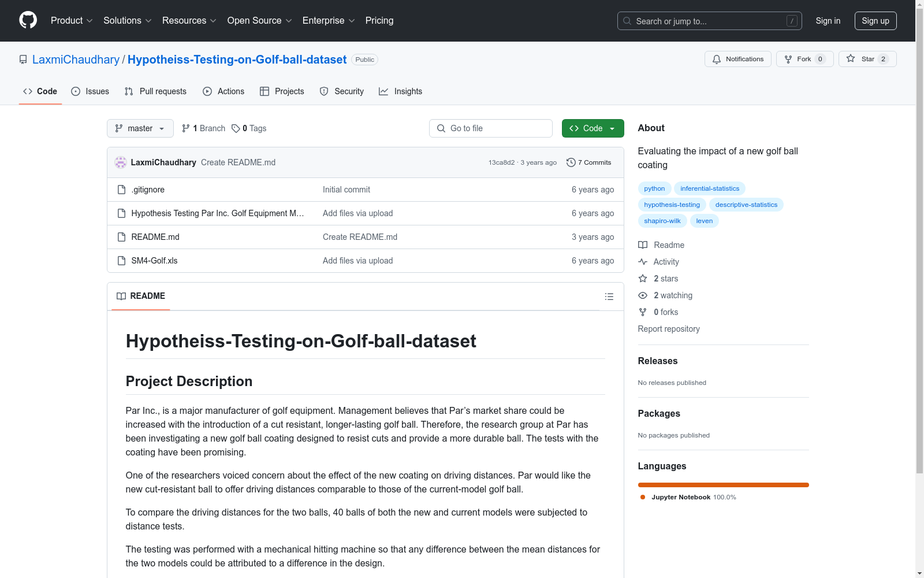Click the star icon next to 2 stars
Screen dimensions: 924x578
pos(643,279)
